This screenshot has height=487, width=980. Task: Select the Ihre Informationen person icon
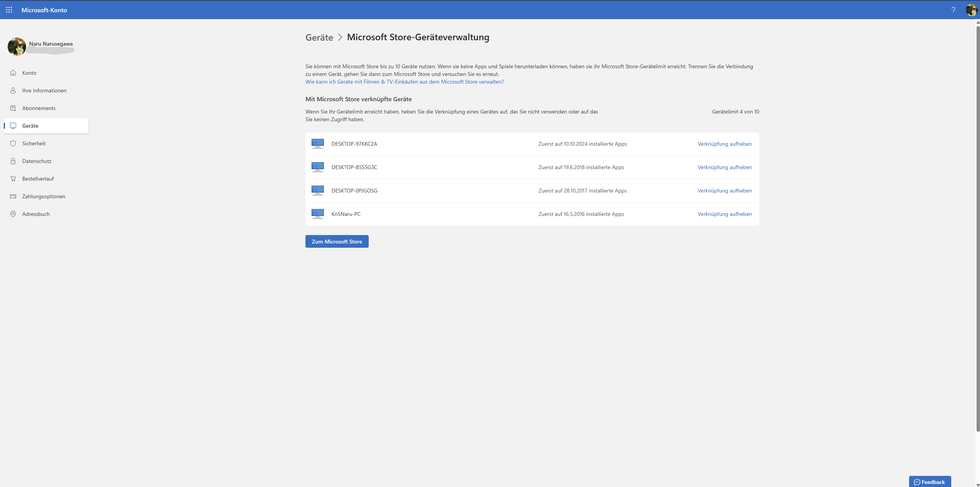click(x=13, y=90)
